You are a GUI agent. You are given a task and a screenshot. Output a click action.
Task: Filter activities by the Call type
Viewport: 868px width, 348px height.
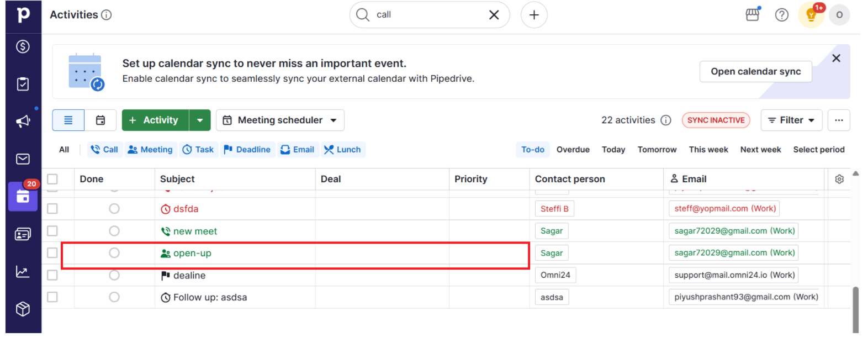coord(104,150)
